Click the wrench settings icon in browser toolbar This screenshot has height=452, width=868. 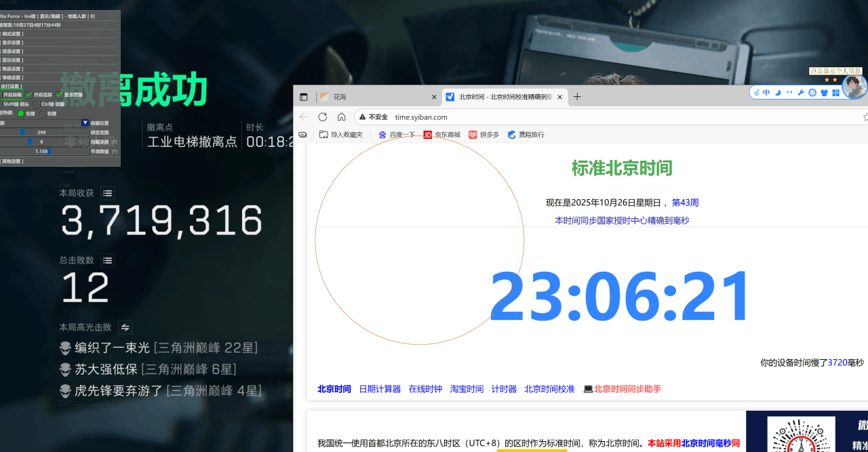point(801,92)
